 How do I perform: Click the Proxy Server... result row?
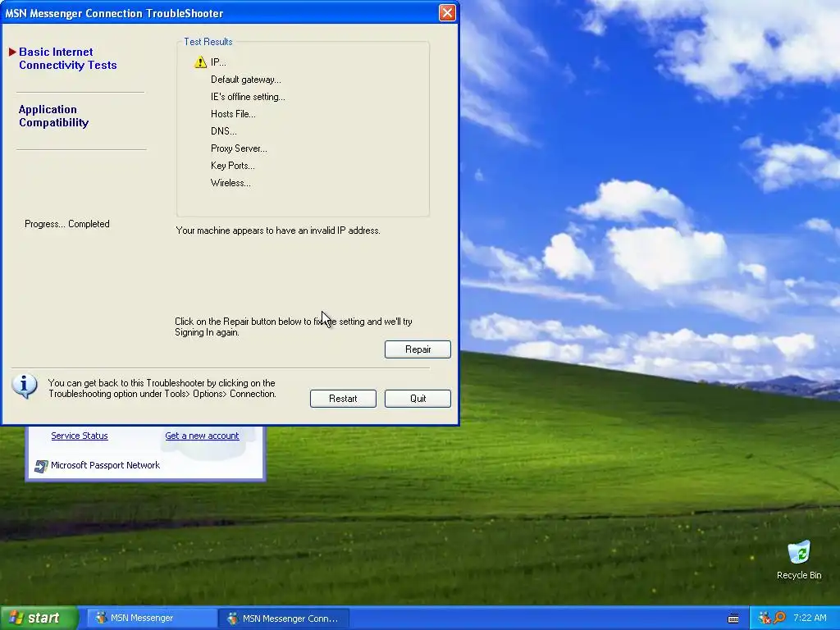coord(239,148)
